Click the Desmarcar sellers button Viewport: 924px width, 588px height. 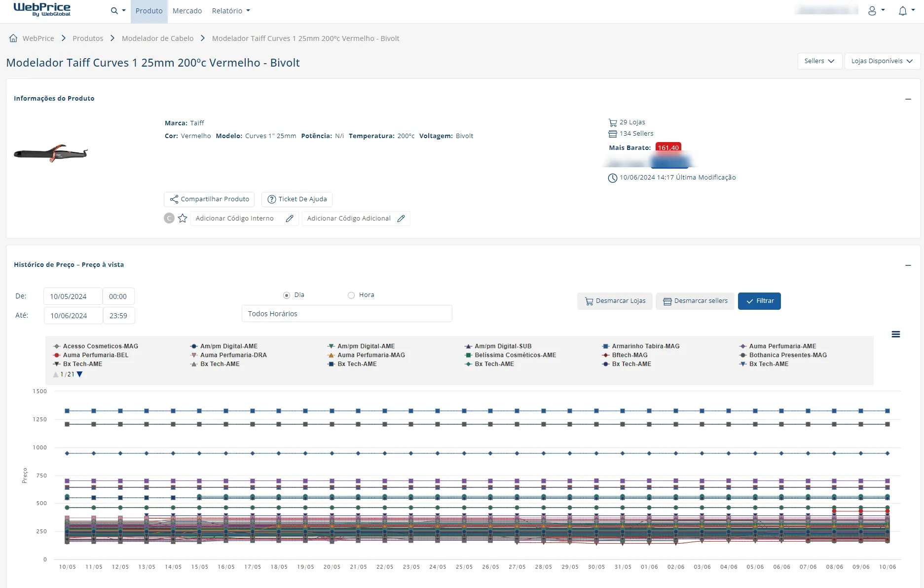(x=695, y=301)
